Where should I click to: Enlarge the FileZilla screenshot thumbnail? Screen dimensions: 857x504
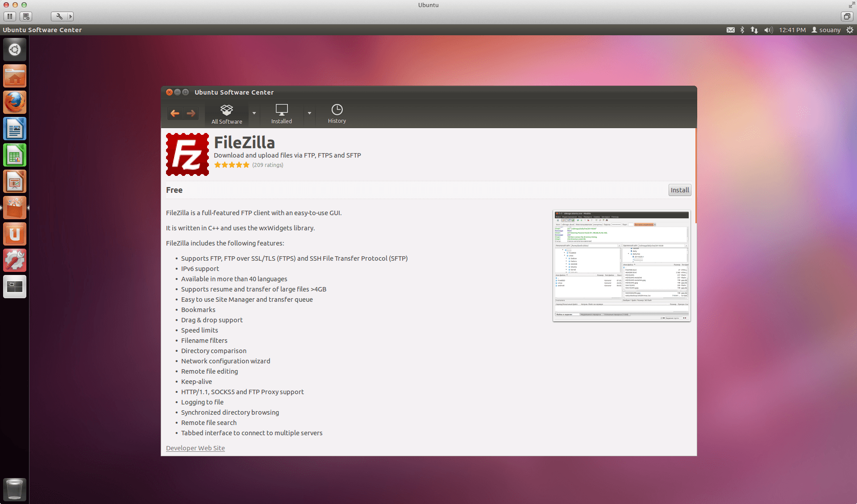[x=622, y=266]
